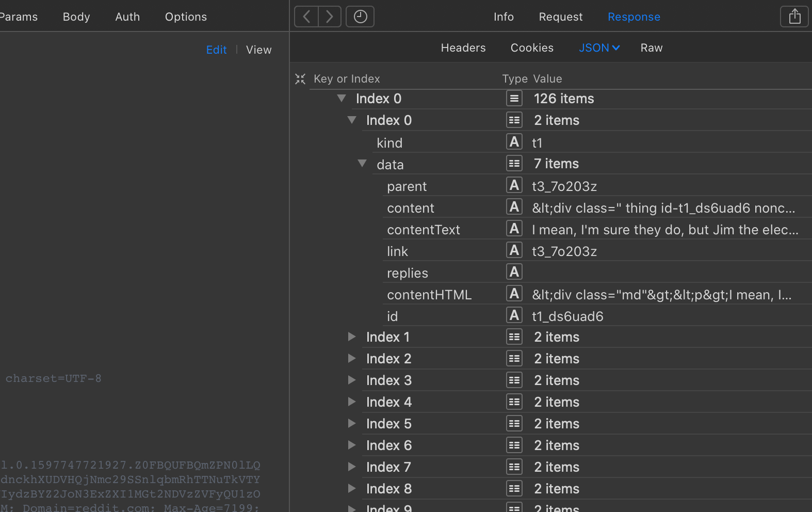Click object type icon for data row

[514, 164]
